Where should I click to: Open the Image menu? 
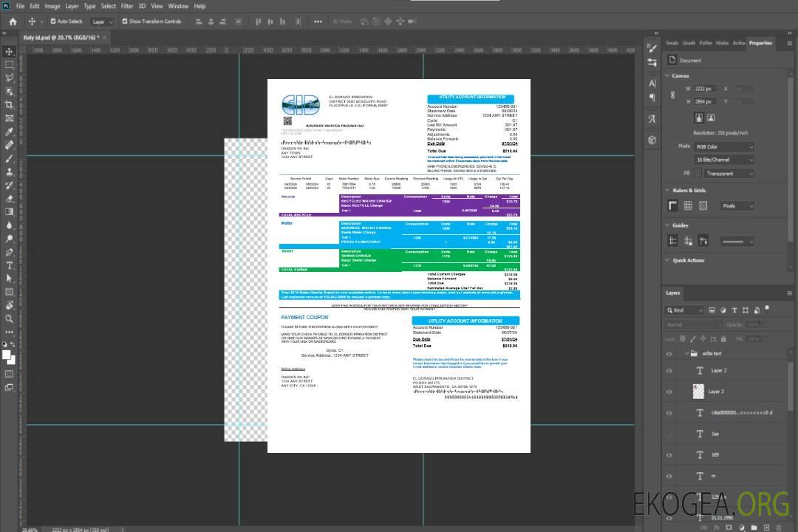click(52, 6)
